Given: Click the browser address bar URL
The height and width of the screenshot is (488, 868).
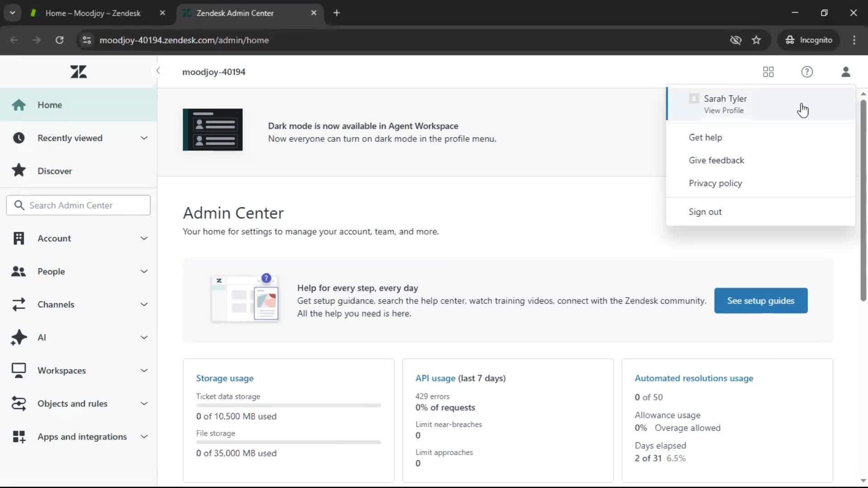Looking at the screenshot, I should click(x=184, y=40).
